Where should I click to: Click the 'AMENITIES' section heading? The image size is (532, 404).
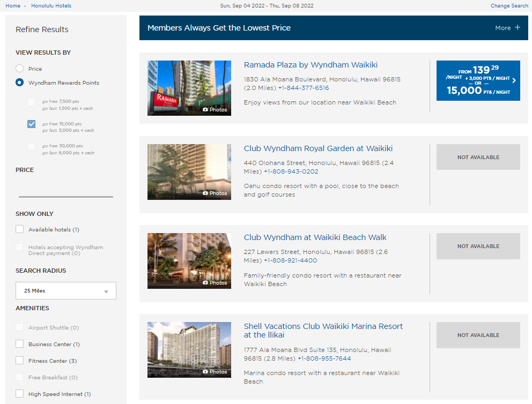(32, 308)
